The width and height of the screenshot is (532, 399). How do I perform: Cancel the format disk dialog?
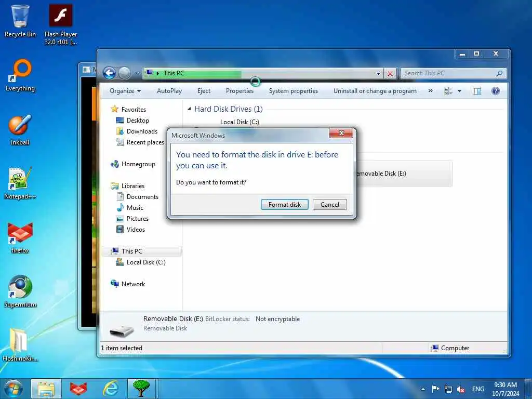tap(329, 205)
